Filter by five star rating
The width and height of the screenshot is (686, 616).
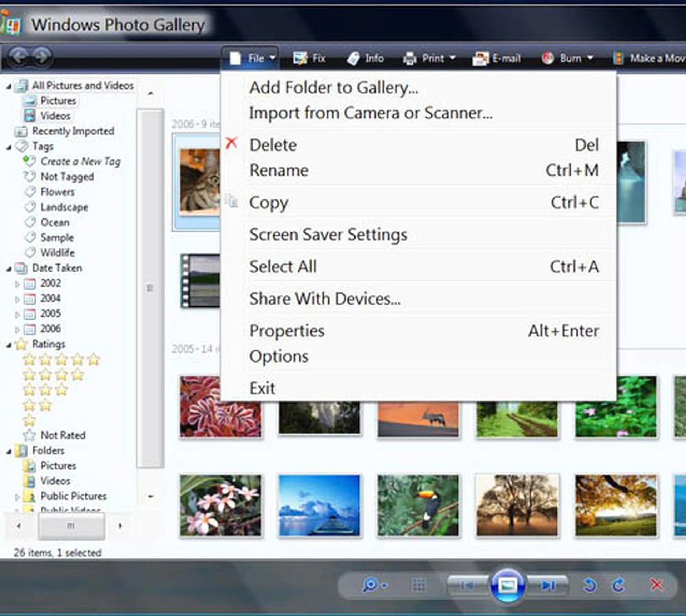pyautogui.click(x=61, y=359)
